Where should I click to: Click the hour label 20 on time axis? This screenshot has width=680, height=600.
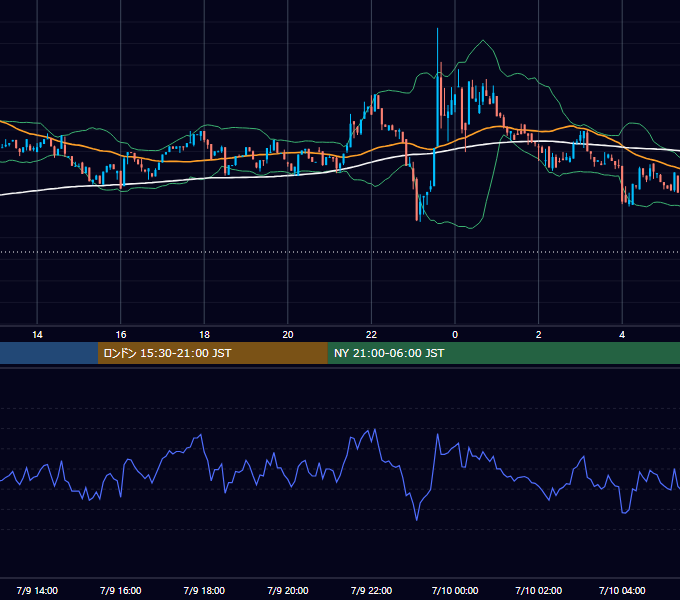coord(288,335)
